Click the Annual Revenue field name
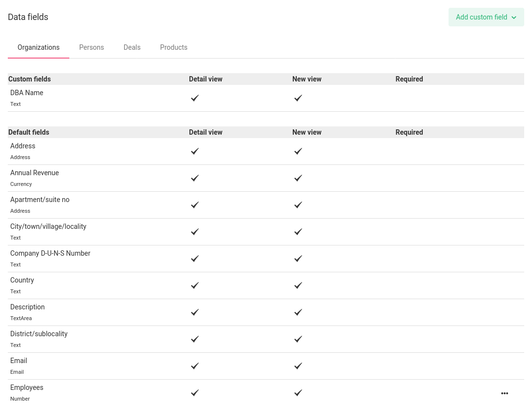Screen dimensions: 532x406 pos(34,173)
